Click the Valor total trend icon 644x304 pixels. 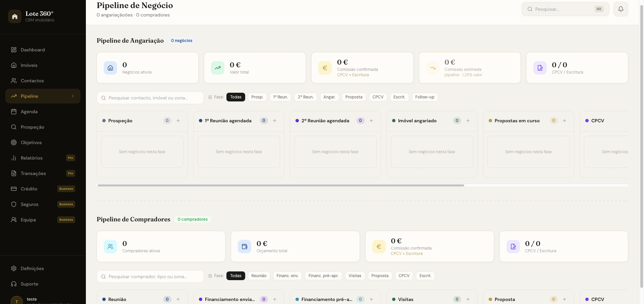point(218,68)
